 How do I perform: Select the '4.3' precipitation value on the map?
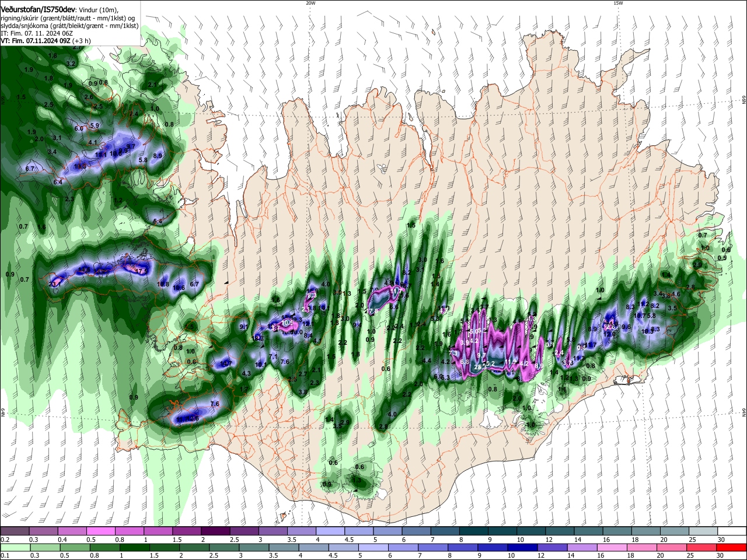(246, 373)
